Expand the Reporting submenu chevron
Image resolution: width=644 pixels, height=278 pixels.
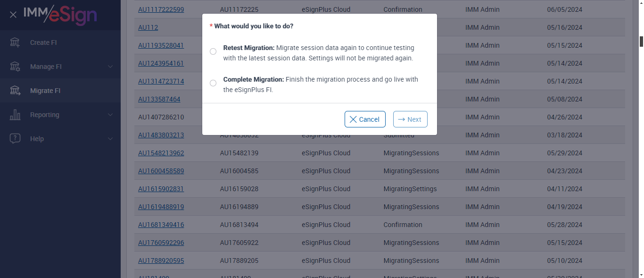110,115
